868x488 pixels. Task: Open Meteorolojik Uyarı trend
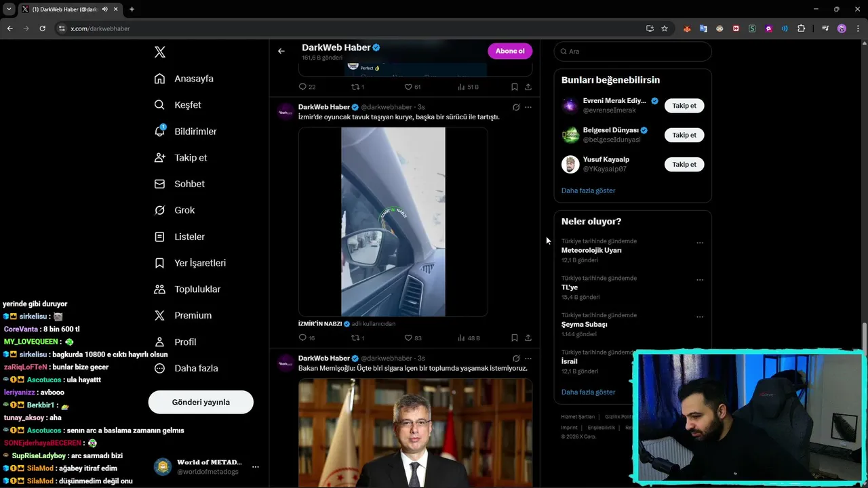[x=591, y=250]
